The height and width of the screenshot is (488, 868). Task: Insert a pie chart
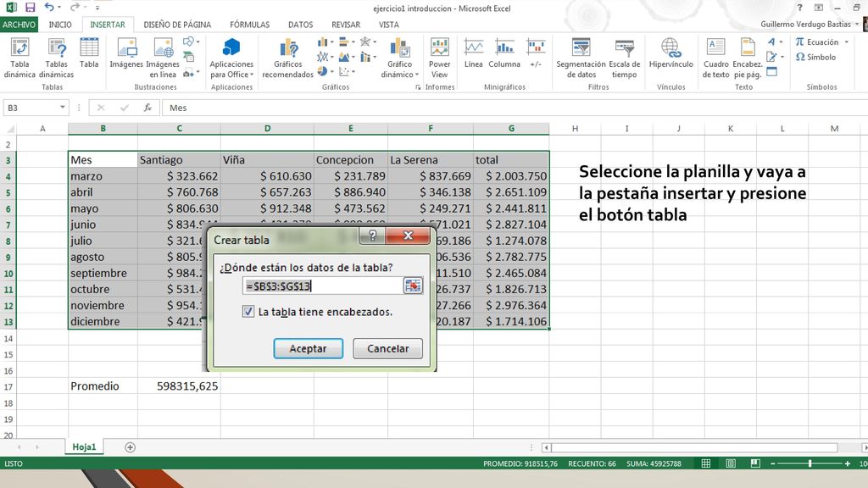click(x=323, y=72)
